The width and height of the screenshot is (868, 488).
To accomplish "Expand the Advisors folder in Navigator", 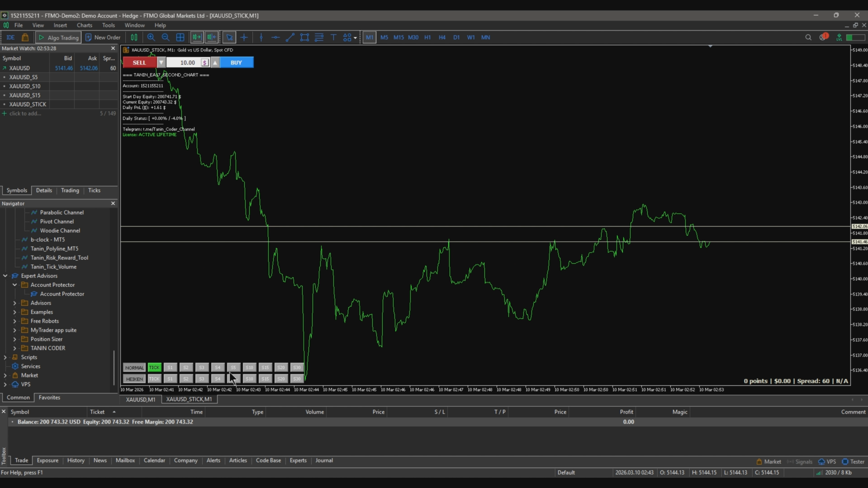I will pyautogui.click(x=15, y=303).
